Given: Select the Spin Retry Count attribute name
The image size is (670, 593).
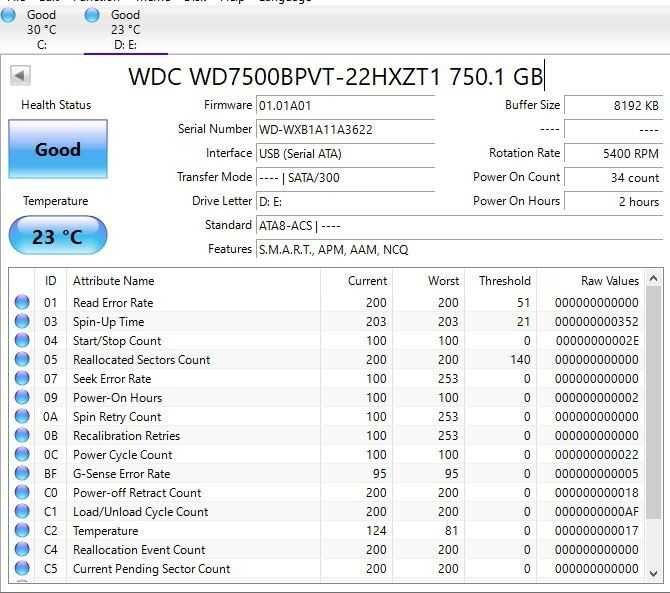Looking at the screenshot, I should pos(117,417).
